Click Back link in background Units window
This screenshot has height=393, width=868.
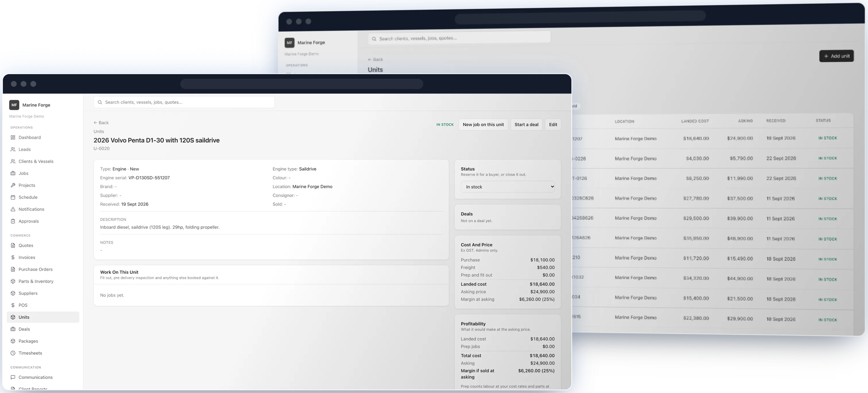pos(375,59)
